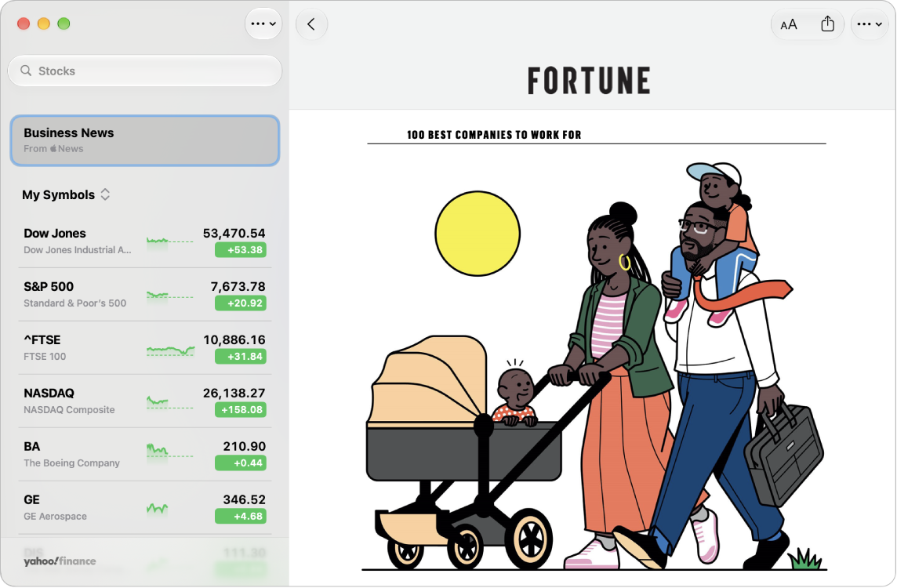Toggle the S&P 500 +20.92 change badge

point(240,303)
